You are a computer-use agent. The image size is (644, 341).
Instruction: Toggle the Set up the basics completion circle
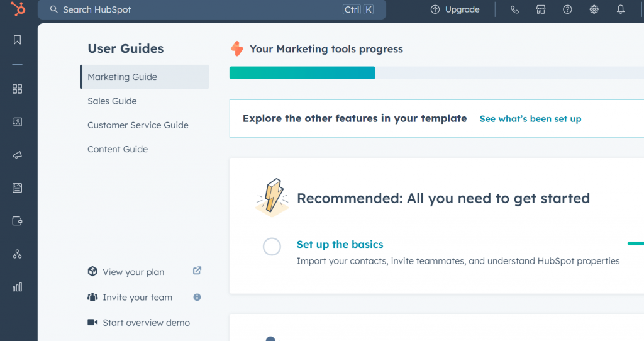272,247
